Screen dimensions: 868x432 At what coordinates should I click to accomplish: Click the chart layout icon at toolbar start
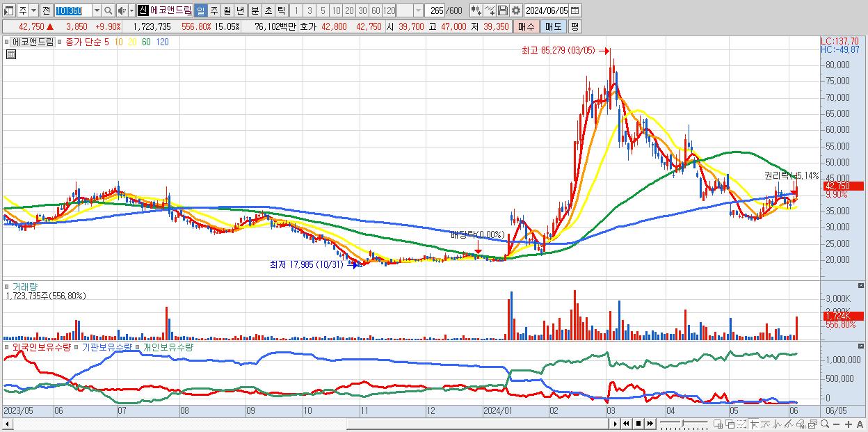click(8, 10)
